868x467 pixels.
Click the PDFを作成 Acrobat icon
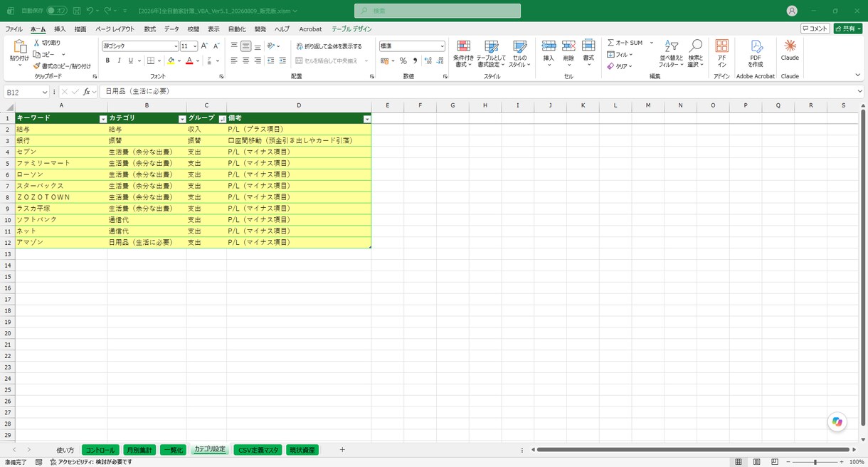tap(756, 46)
